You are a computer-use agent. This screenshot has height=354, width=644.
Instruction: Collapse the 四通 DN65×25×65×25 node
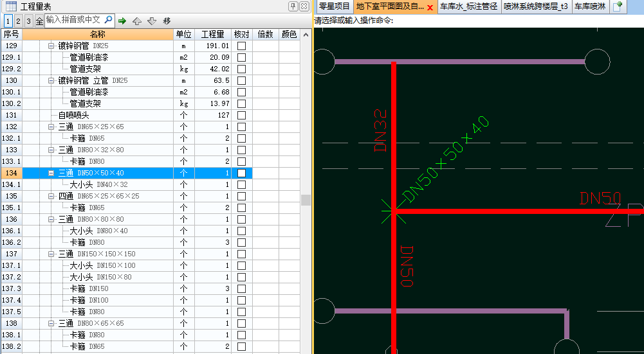[51, 196]
